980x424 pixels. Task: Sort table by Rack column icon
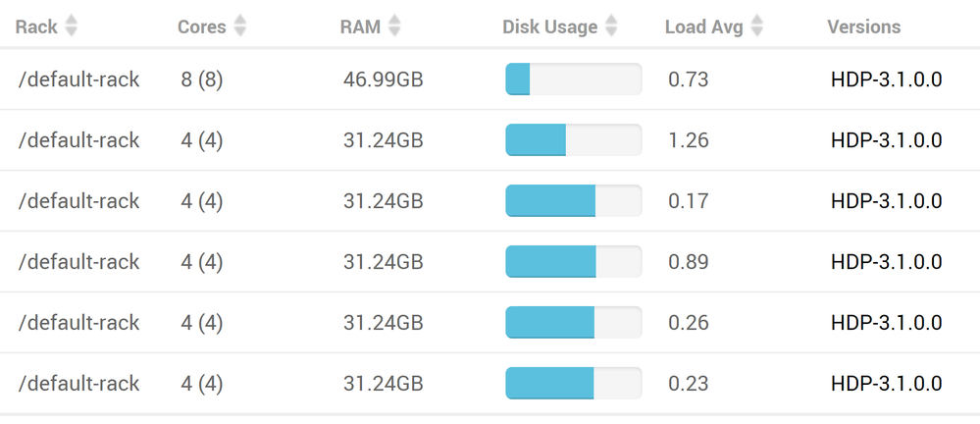pyautogui.click(x=71, y=26)
